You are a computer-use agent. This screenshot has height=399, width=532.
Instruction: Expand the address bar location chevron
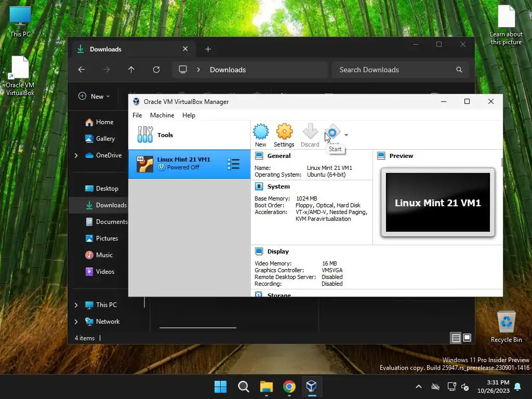coord(198,70)
